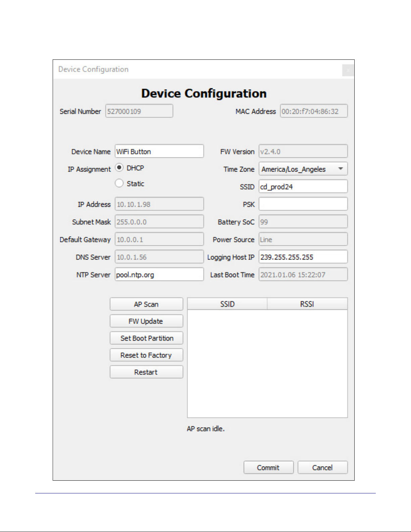Click the Default Gateway field

pos(159,239)
